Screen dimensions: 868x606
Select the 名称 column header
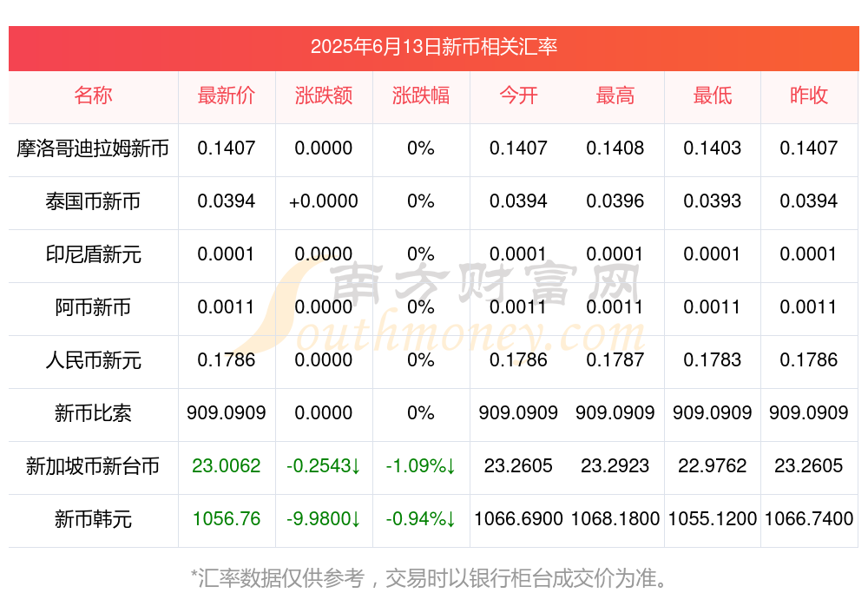pos(93,96)
